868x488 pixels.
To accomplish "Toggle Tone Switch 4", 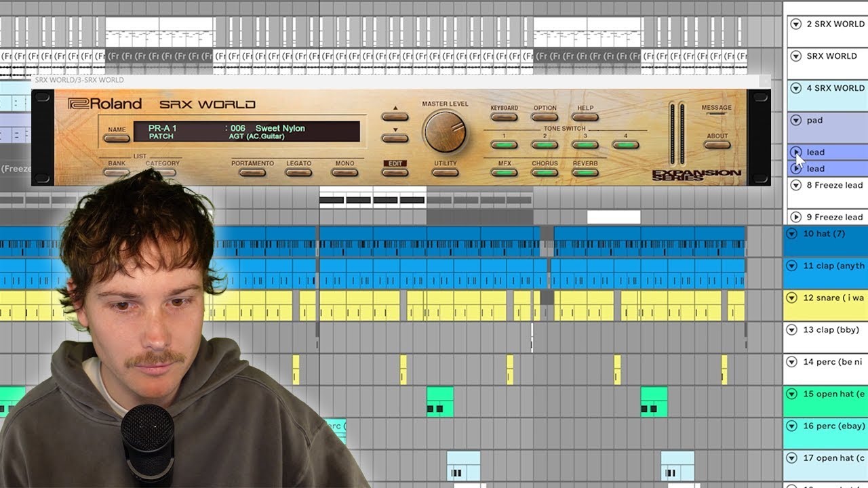I will coord(625,144).
